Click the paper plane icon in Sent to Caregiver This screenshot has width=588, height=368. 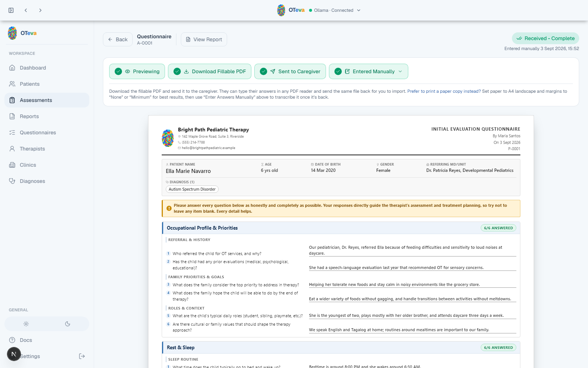273,71
